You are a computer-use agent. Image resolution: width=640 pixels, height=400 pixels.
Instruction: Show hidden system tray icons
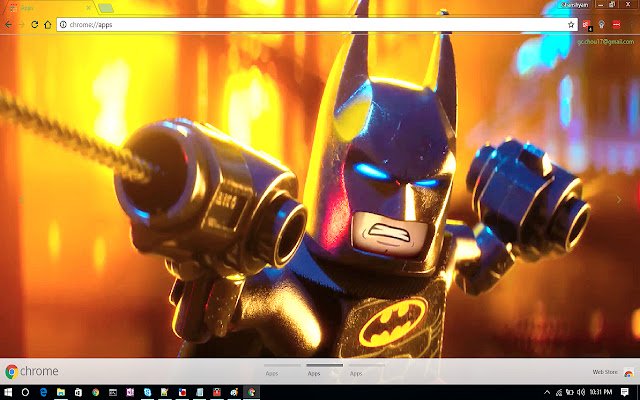[x=547, y=392]
